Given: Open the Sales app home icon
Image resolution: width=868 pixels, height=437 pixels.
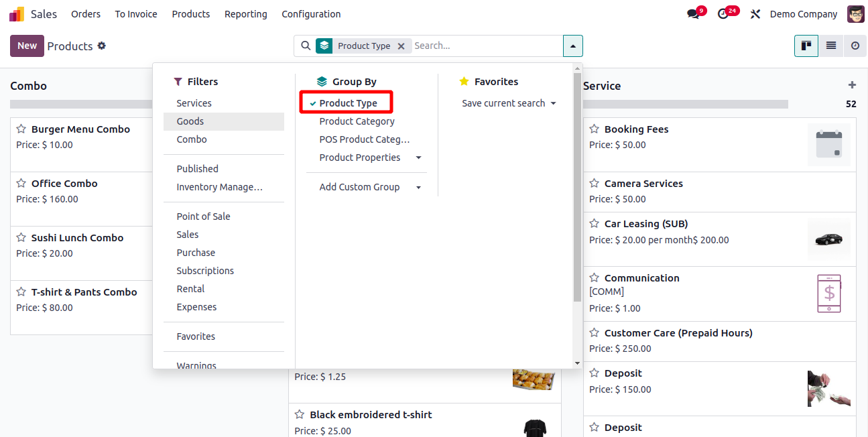Looking at the screenshot, I should click(16, 14).
